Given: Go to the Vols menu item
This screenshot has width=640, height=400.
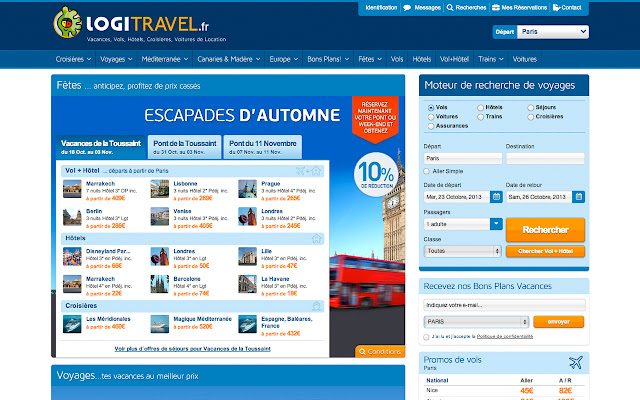Looking at the screenshot, I should click(397, 59).
